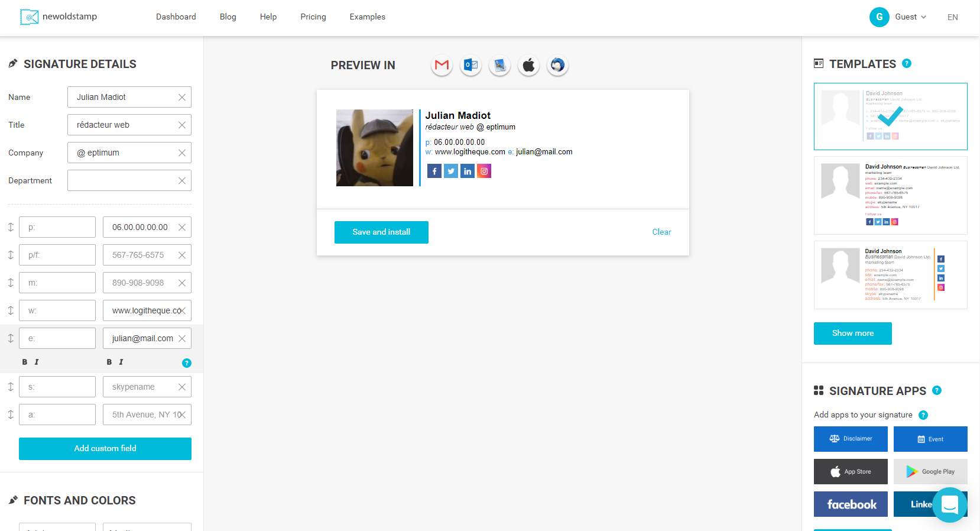Add Google Play badge
The image size is (980, 531).
930,471
